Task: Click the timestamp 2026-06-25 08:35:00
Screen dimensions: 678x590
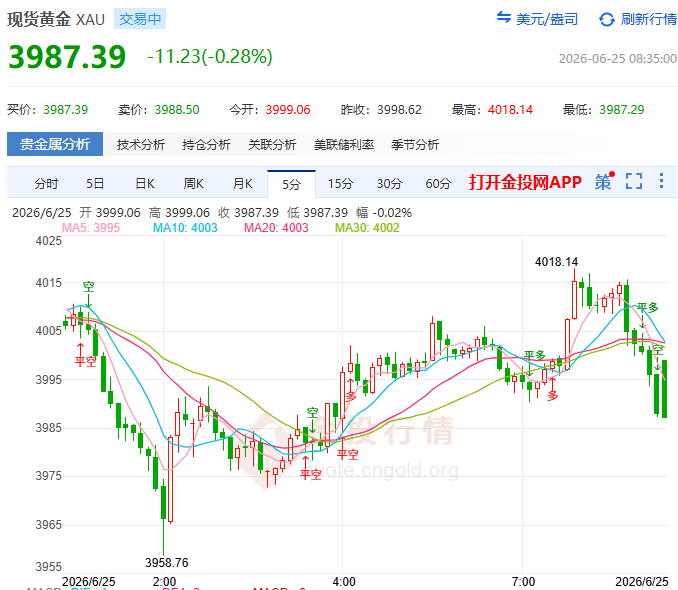Action: click(x=618, y=59)
